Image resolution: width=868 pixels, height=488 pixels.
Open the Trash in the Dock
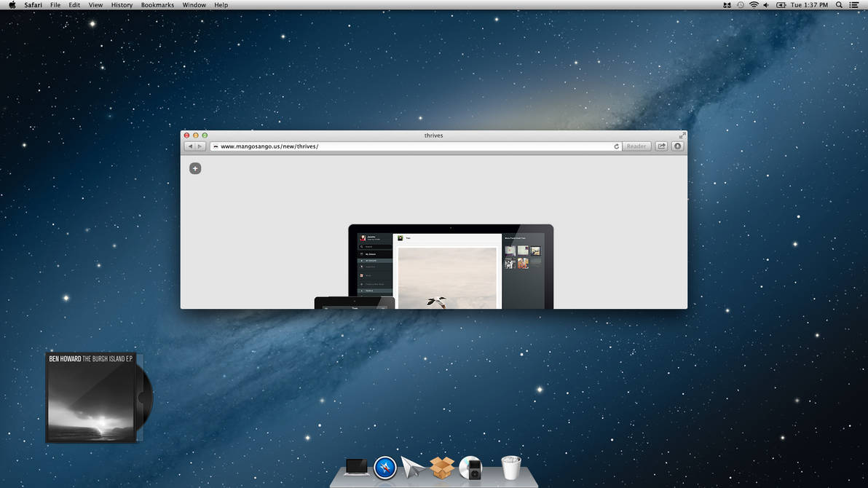[511, 468]
